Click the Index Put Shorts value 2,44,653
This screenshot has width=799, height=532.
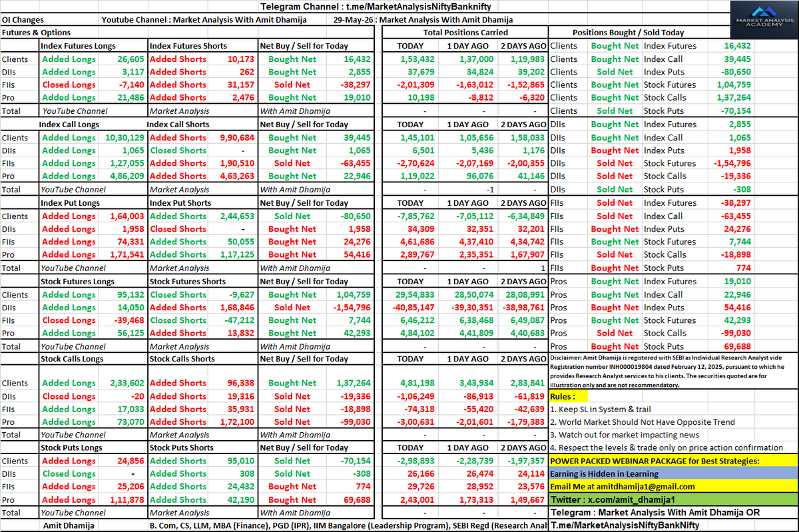coord(236,216)
